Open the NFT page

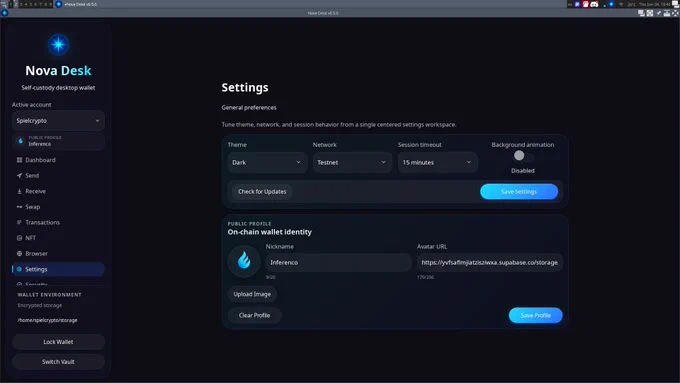coord(58,238)
